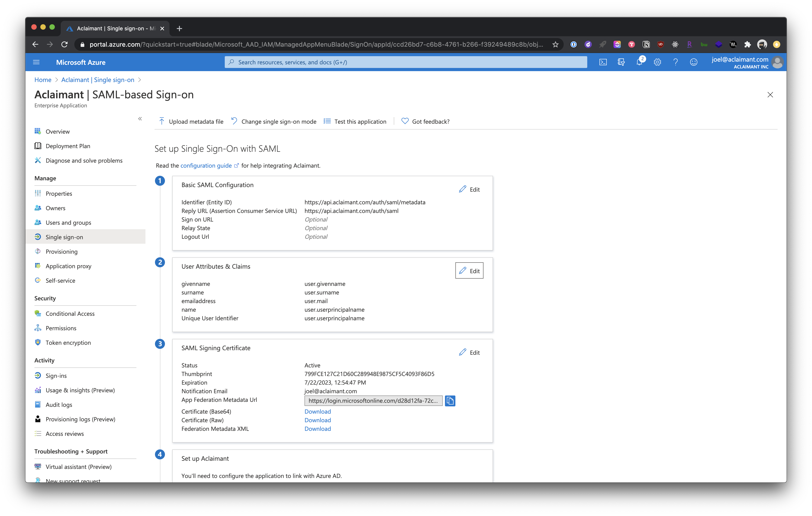The width and height of the screenshot is (812, 516).
Task: Collapse the left sidebar menu
Action: tap(140, 119)
